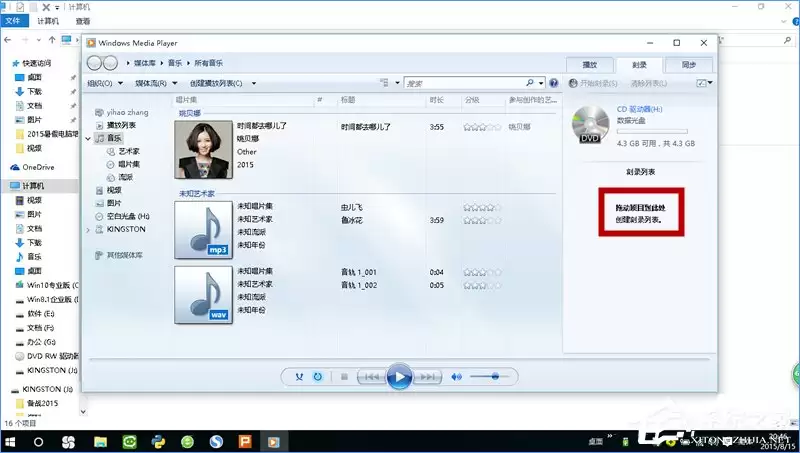This screenshot has height=453, width=800.
Task: Select 艺术家 under Music in tree
Action: coord(129,152)
